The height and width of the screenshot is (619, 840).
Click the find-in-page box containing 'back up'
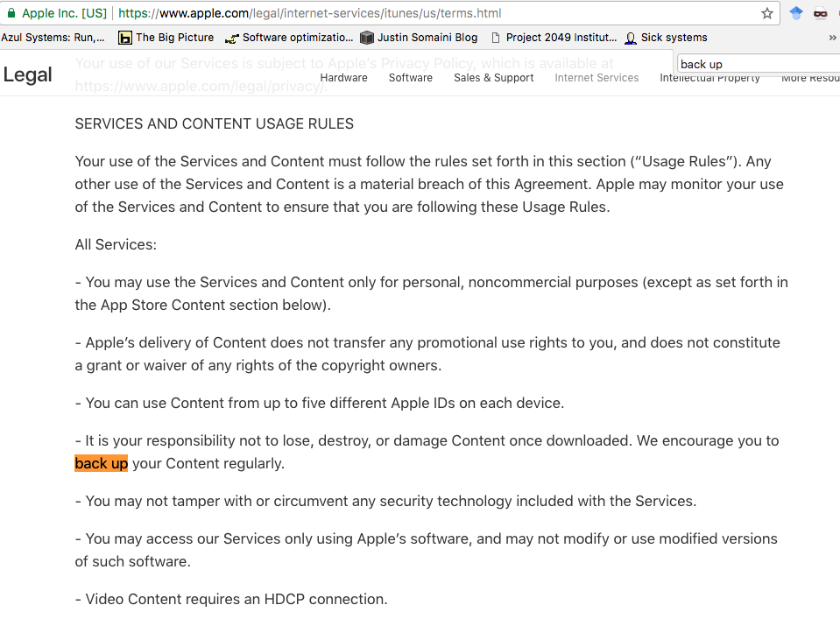pos(758,64)
